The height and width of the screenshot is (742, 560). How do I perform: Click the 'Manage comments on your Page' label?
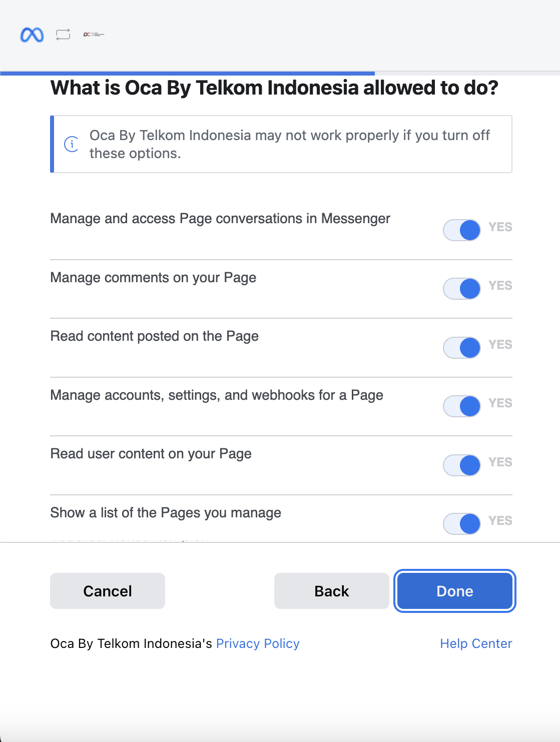153,278
